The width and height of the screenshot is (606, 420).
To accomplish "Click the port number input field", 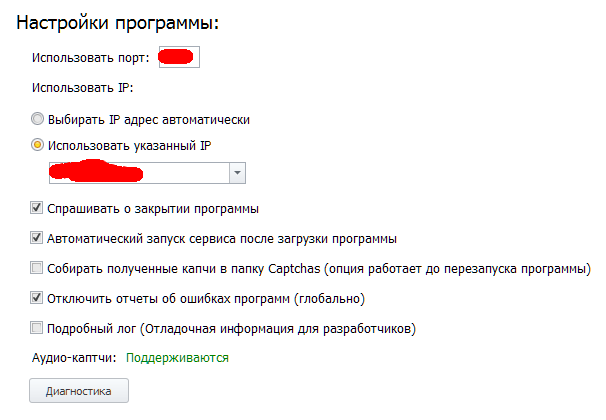I will click(180, 57).
